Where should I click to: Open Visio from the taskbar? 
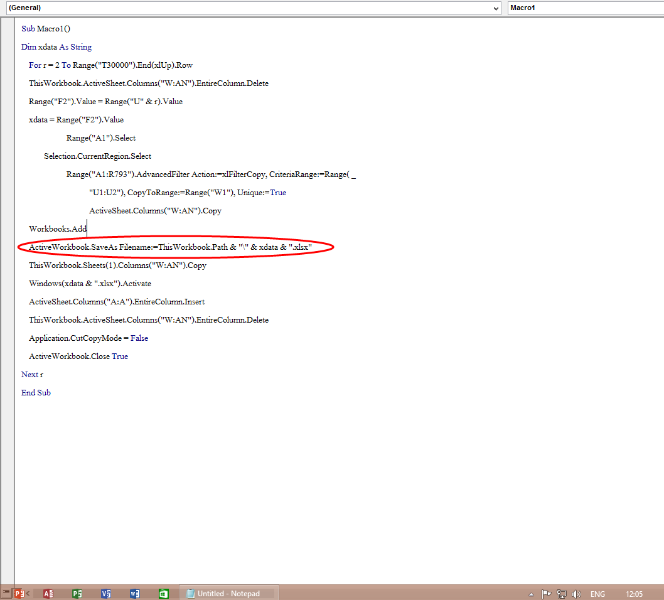click(x=106, y=593)
